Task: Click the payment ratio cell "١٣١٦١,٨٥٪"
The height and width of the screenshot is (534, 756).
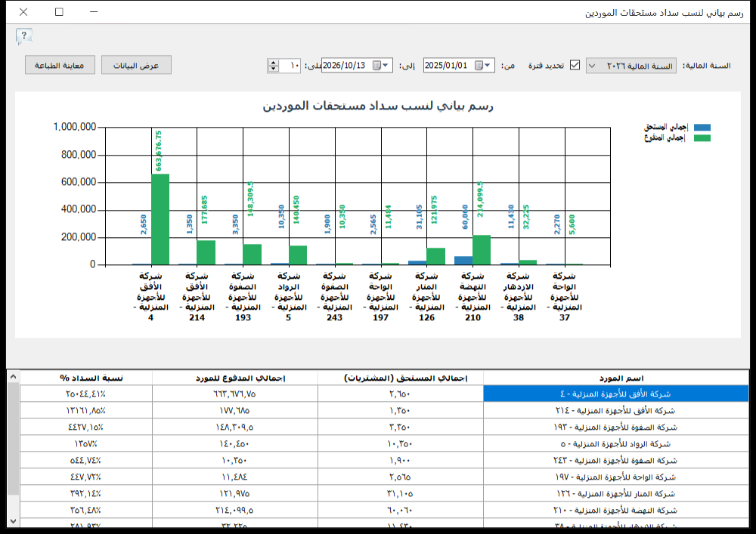Action: pyautogui.click(x=86, y=411)
